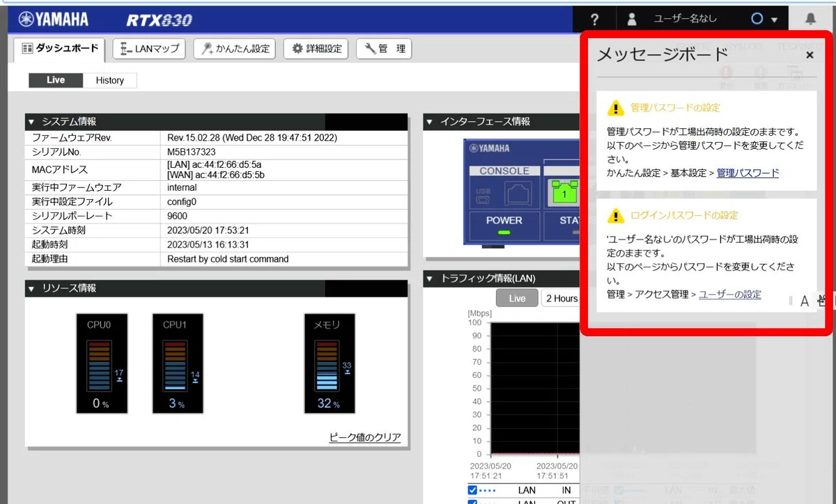Collapse the トラフィック情報(LAN) section
Screen dimensions: 836x504
point(430,278)
